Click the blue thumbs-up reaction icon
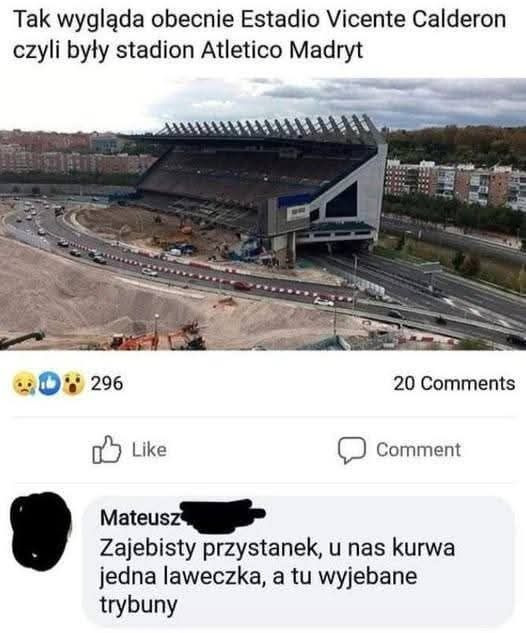The image size is (526, 633). [x=48, y=384]
